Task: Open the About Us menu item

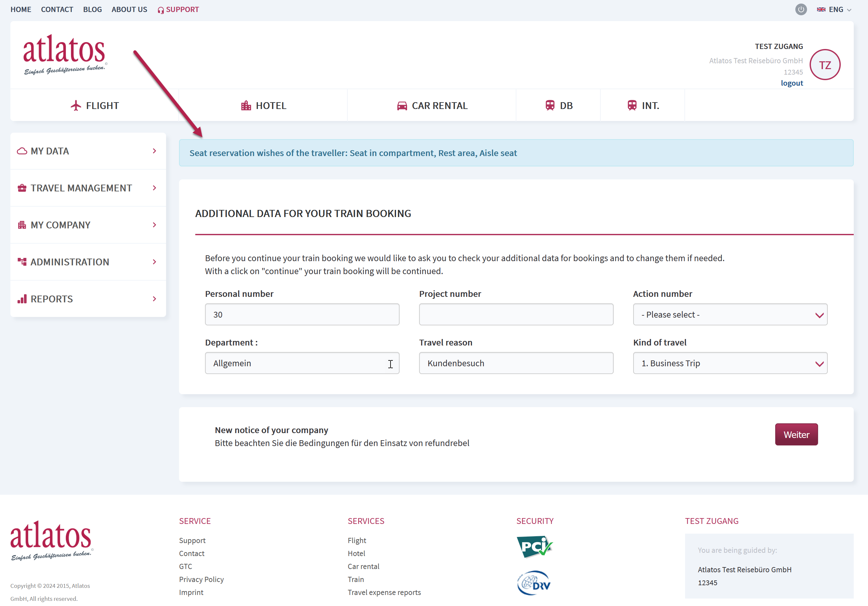Action: point(129,9)
